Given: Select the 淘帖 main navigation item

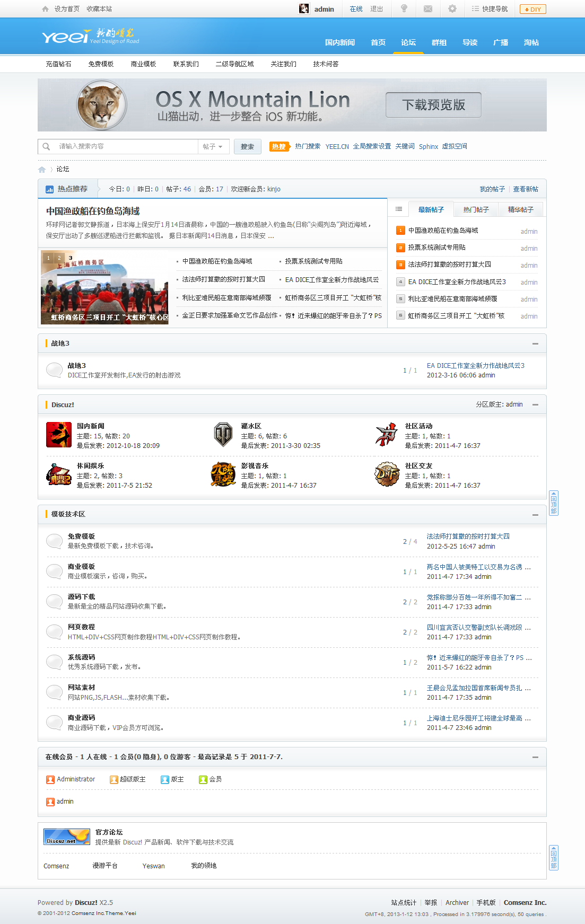Looking at the screenshot, I should click(531, 42).
